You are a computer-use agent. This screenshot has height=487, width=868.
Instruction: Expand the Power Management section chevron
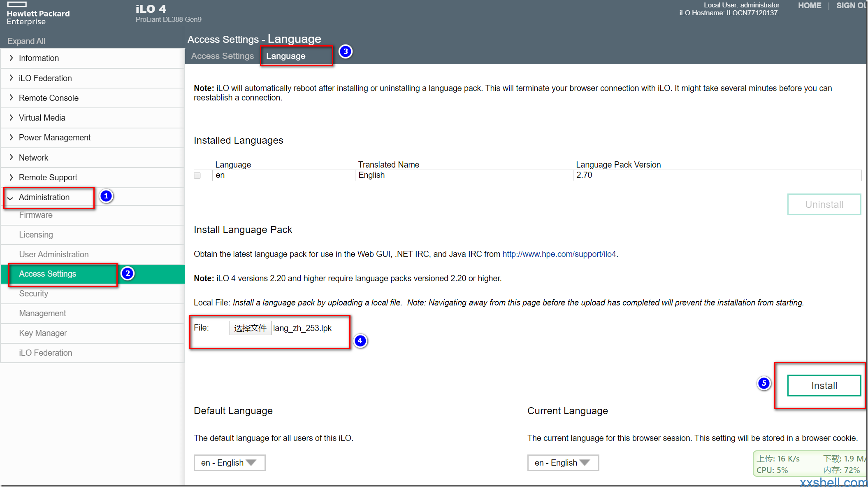click(x=11, y=137)
